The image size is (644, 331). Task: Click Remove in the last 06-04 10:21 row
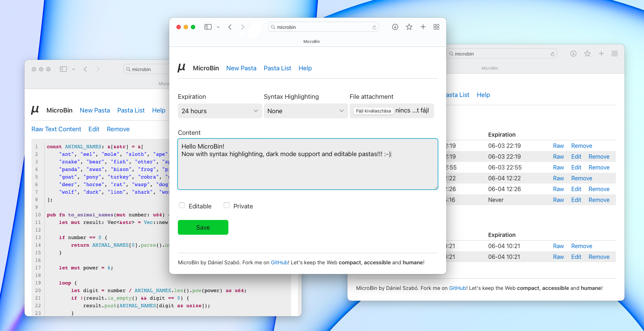click(x=599, y=257)
